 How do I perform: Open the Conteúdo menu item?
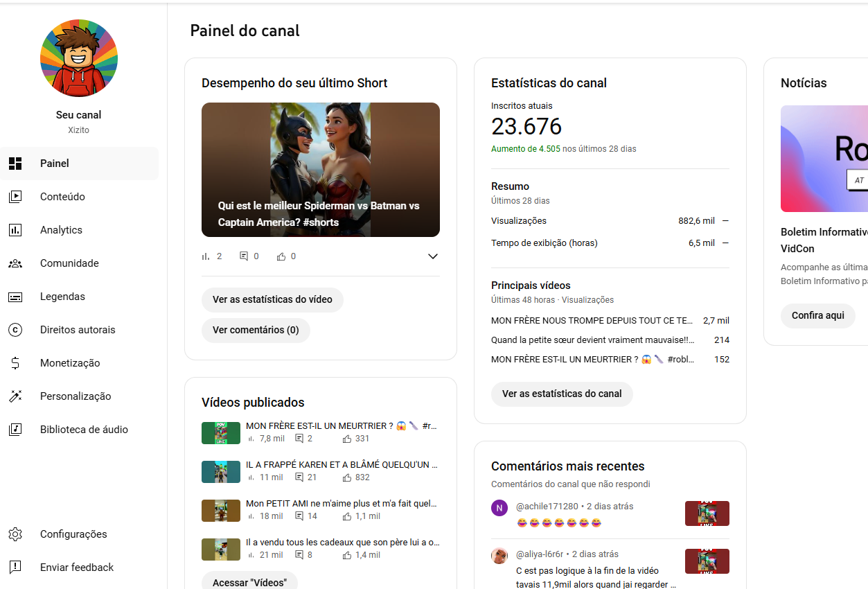79,197
